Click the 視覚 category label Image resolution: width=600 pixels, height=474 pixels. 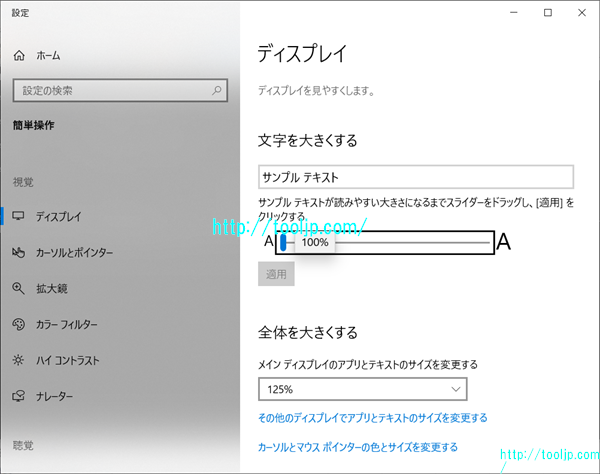click(23, 182)
